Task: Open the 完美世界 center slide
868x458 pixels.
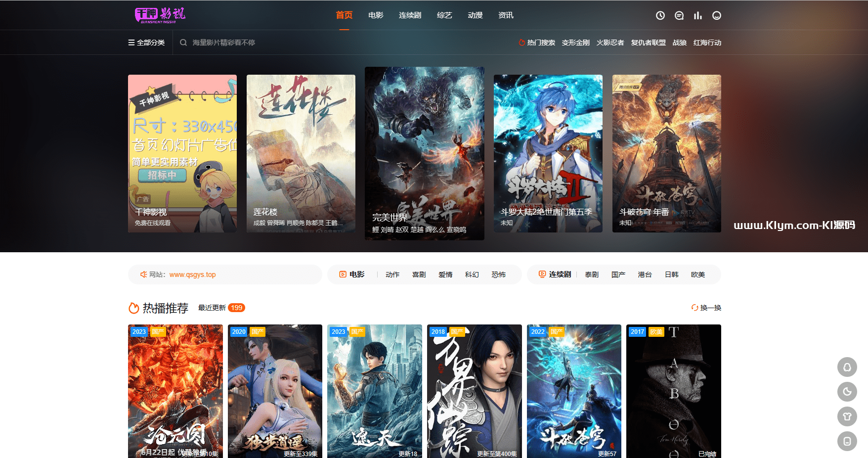Action: pyautogui.click(x=425, y=153)
